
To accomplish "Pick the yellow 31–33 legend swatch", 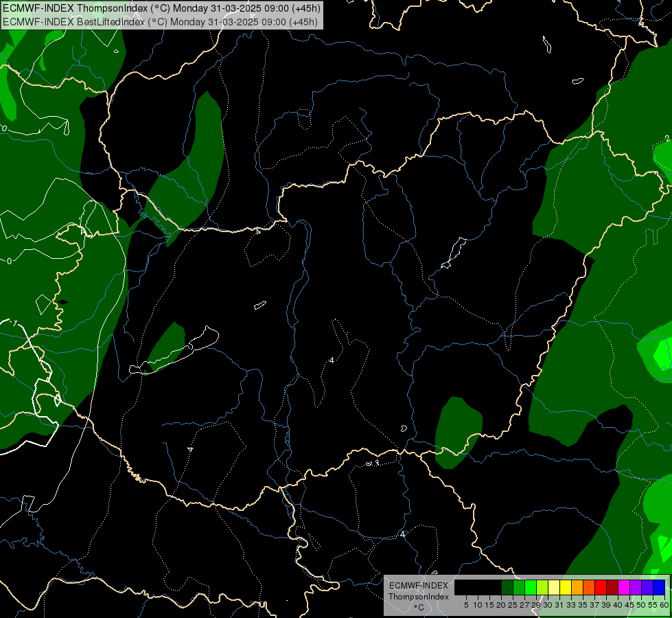I will (566, 587).
